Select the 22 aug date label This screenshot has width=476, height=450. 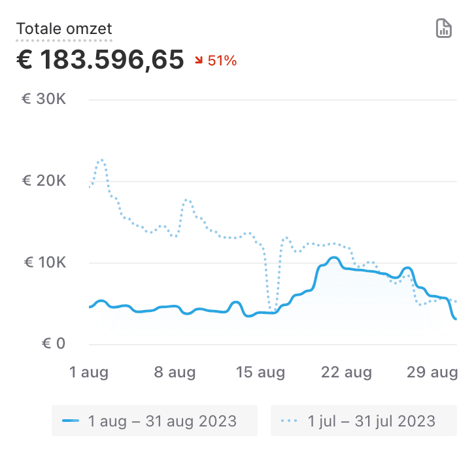point(347,373)
